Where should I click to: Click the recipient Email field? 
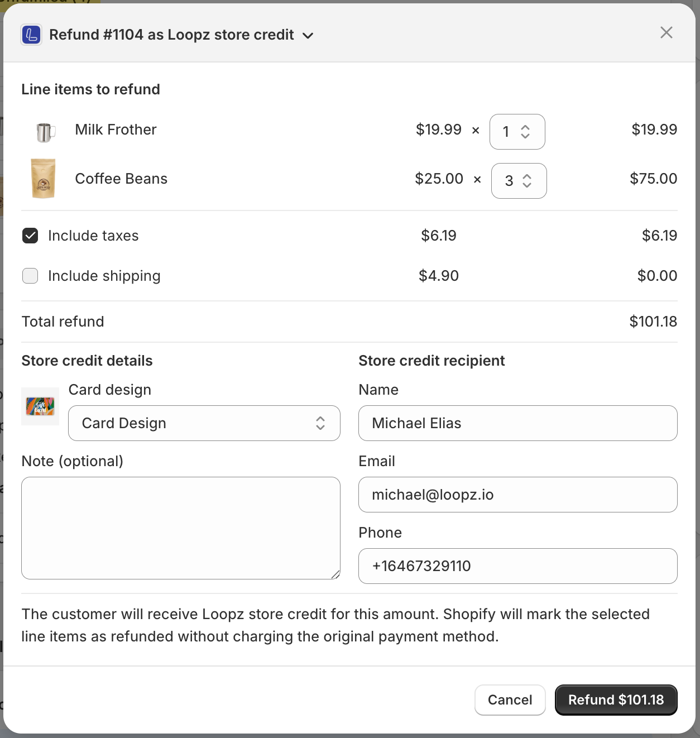(518, 495)
